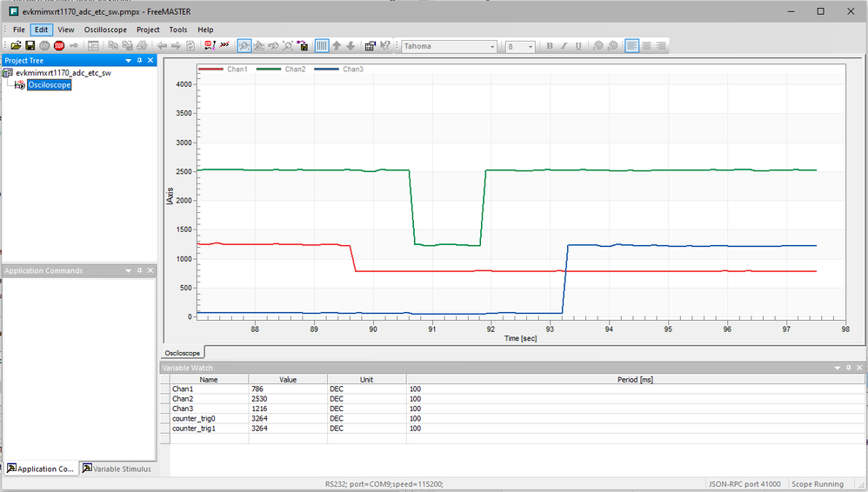Click the Chan1 legend entry in chart

coord(224,70)
